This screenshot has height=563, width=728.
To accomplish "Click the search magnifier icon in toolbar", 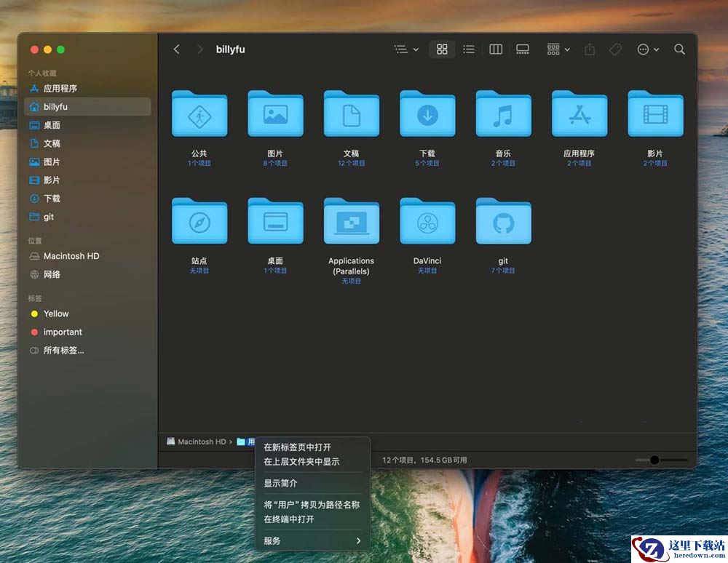I will (679, 49).
